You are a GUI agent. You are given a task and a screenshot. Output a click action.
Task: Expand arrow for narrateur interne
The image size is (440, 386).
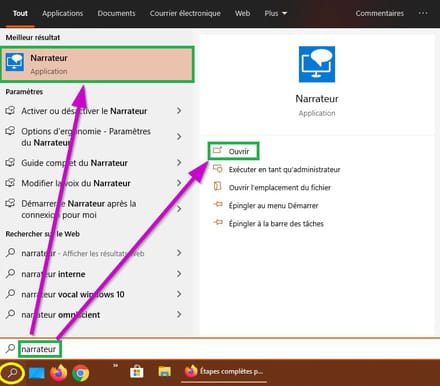click(x=179, y=274)
